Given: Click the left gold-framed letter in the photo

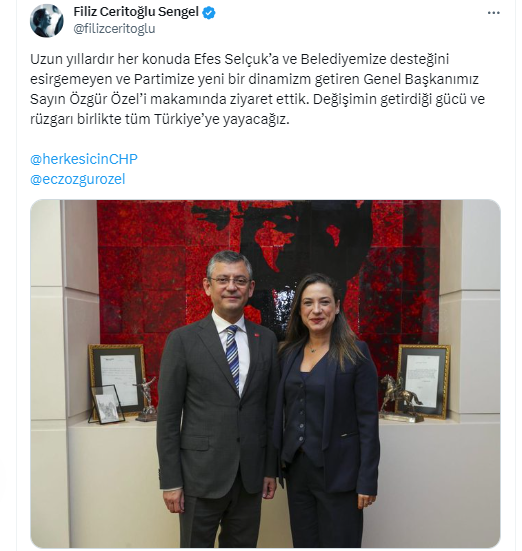Looking at the screenshot, I should point(117,379).
